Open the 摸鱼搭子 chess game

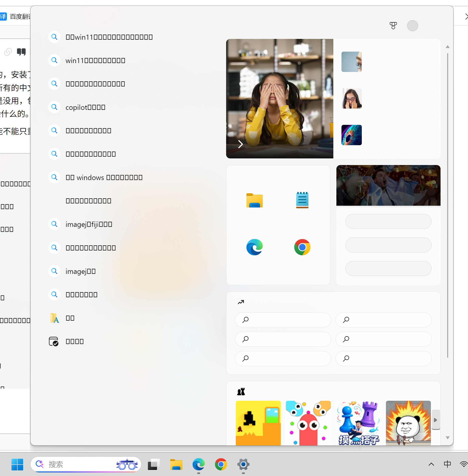(x=358, y=423)
